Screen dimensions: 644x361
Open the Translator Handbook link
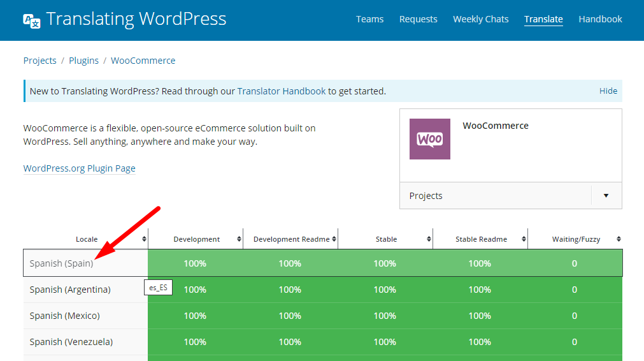[282, 91]
